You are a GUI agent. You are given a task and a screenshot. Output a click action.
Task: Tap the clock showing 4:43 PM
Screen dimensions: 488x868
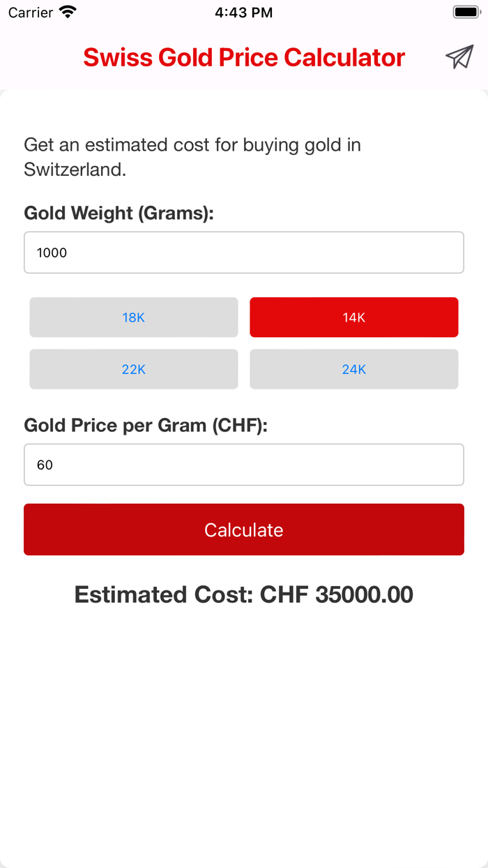tap(244, 12)
